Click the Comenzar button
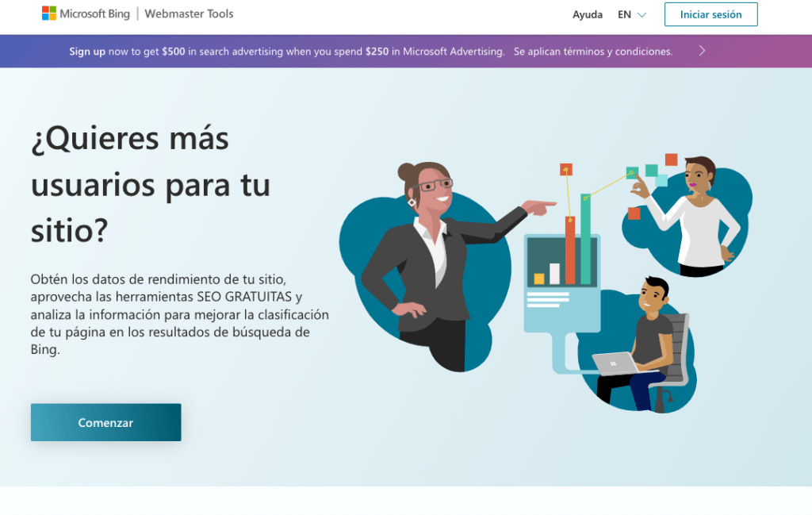The height and width of the screenshot is (515, 812). coord(106,422)
